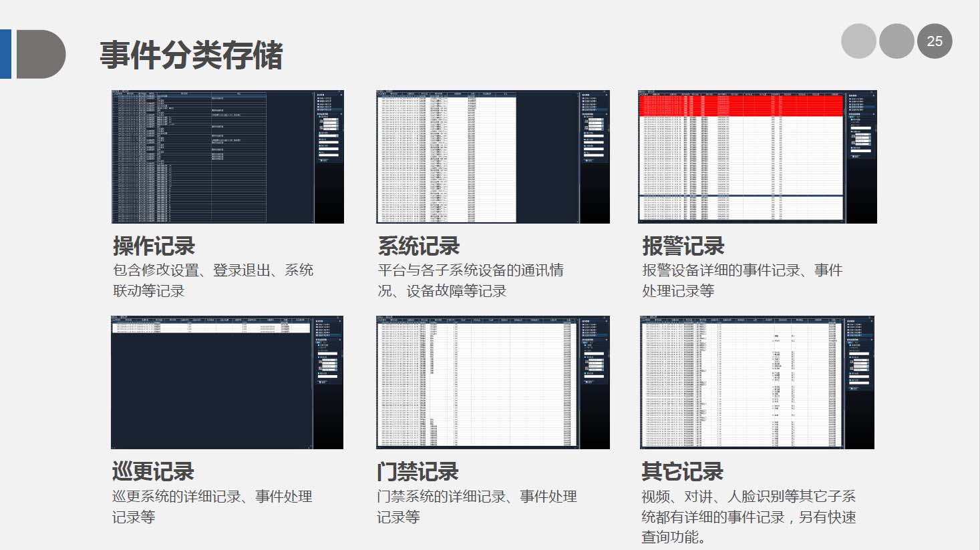This screenshot has height=550, width=980.
Task: Click the page number 25 circle
Action: coord(934,41)
